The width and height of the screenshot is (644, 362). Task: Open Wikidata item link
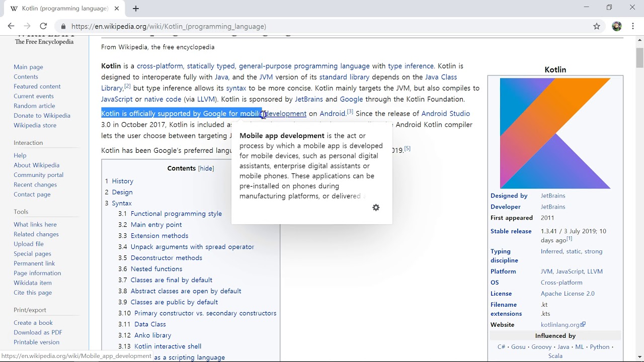point(33,283)
